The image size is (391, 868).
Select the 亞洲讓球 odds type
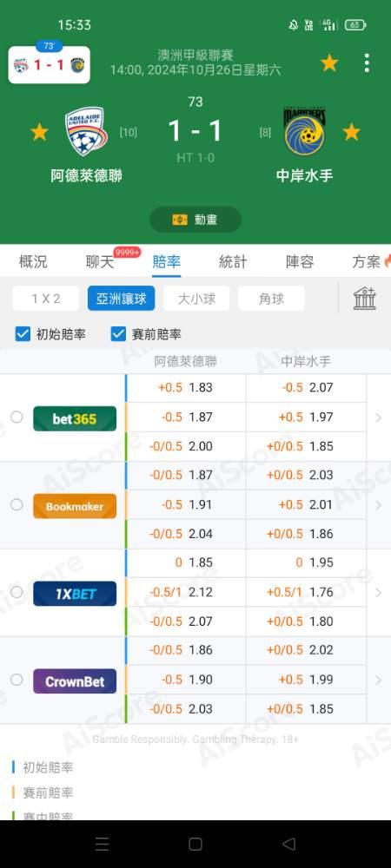pyautogui.click(x=122, y=299)
